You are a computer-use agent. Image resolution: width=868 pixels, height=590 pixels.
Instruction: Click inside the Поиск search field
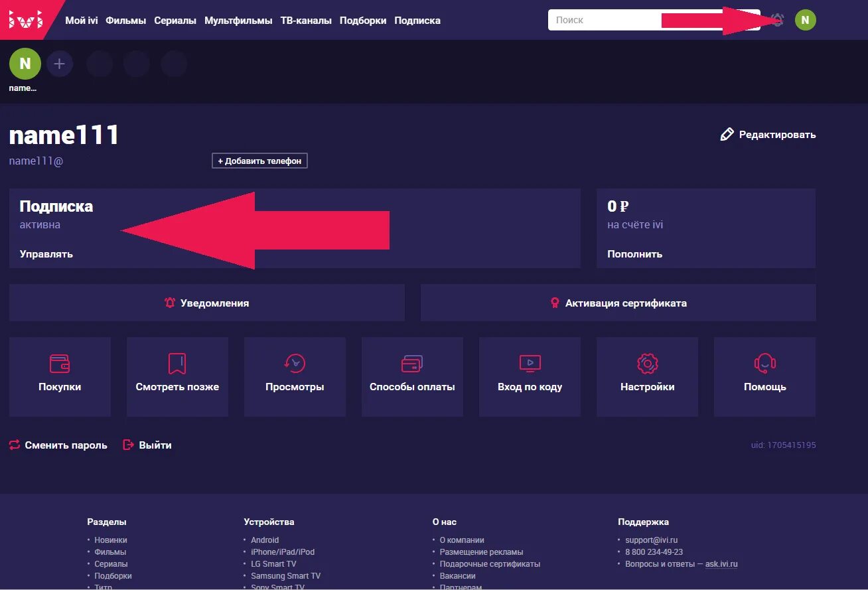tap(597, 19)
